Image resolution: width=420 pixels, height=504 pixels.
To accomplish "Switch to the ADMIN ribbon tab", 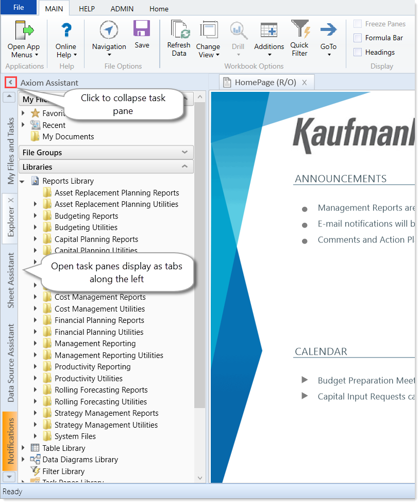I will pos(122,9).
